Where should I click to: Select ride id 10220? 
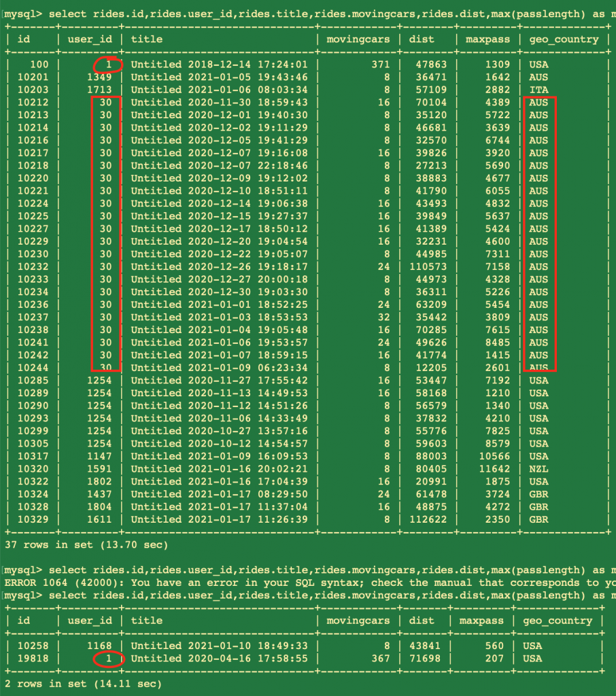point(33,179)
